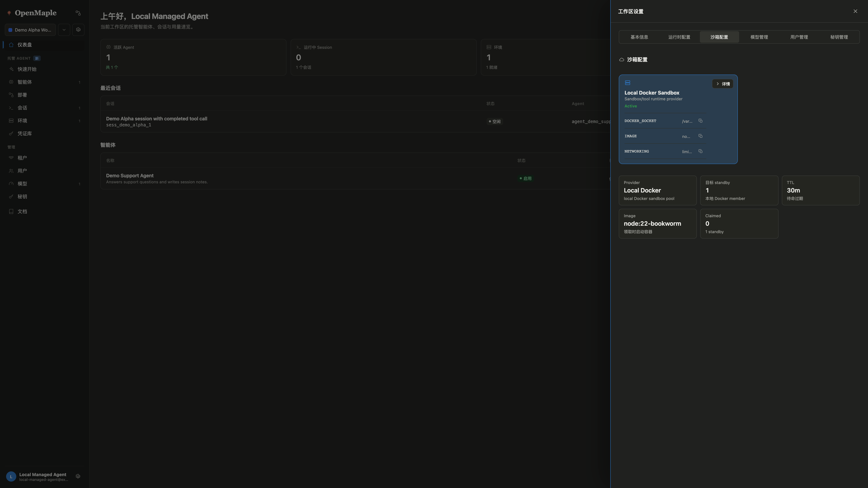
Task: Click the 新 badge beside 托管 AGENT
Action: pyautogui.click(x=37, y=59)
